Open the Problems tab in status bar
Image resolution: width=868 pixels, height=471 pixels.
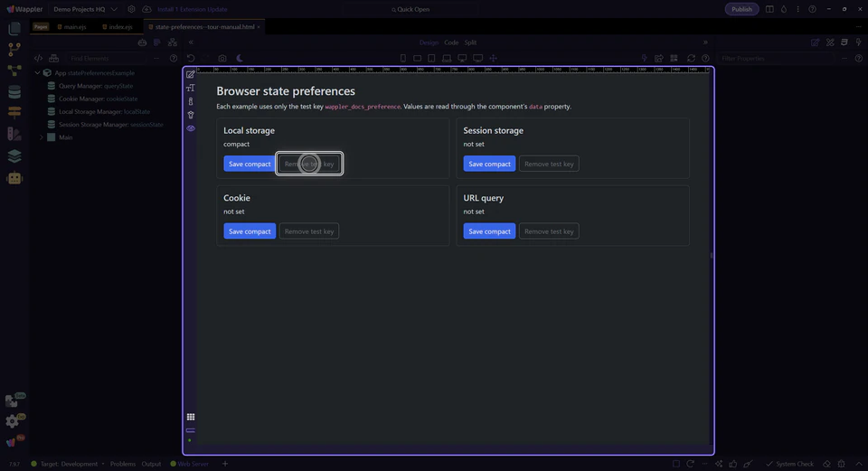[123, 464]
